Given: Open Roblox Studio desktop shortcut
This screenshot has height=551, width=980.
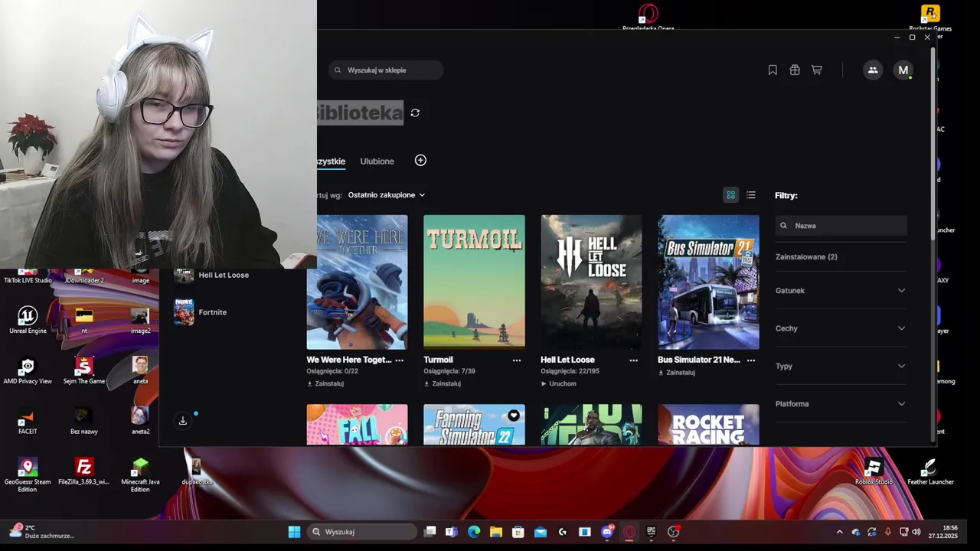Looking at the screenshot, I should pos(874,472).
